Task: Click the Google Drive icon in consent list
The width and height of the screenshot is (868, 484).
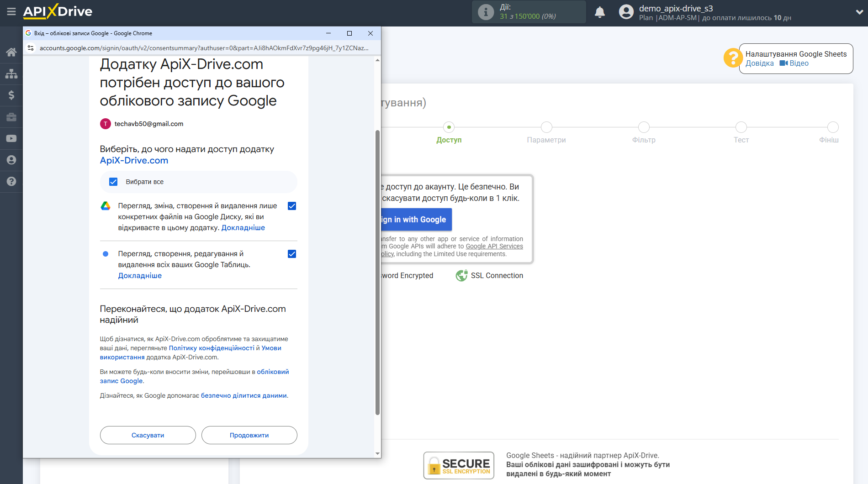Action: click(106, 206)
